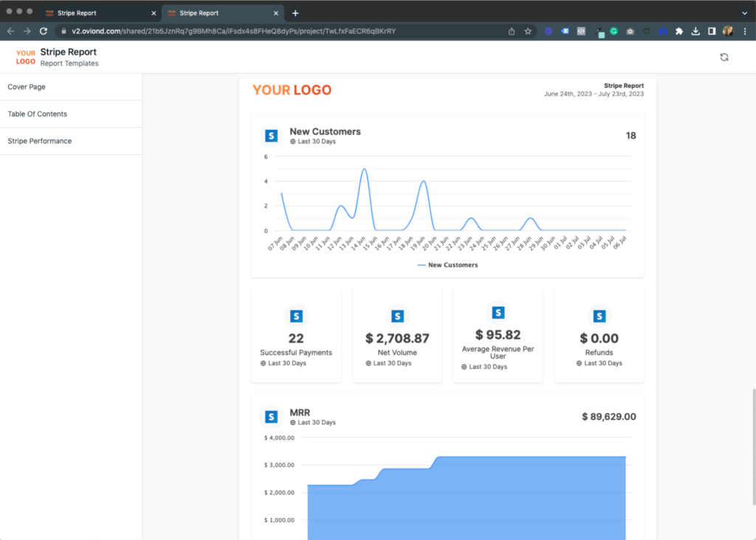Open the Extensions puzzle-piece menu
756x540 pixels.
coord(679,31)
